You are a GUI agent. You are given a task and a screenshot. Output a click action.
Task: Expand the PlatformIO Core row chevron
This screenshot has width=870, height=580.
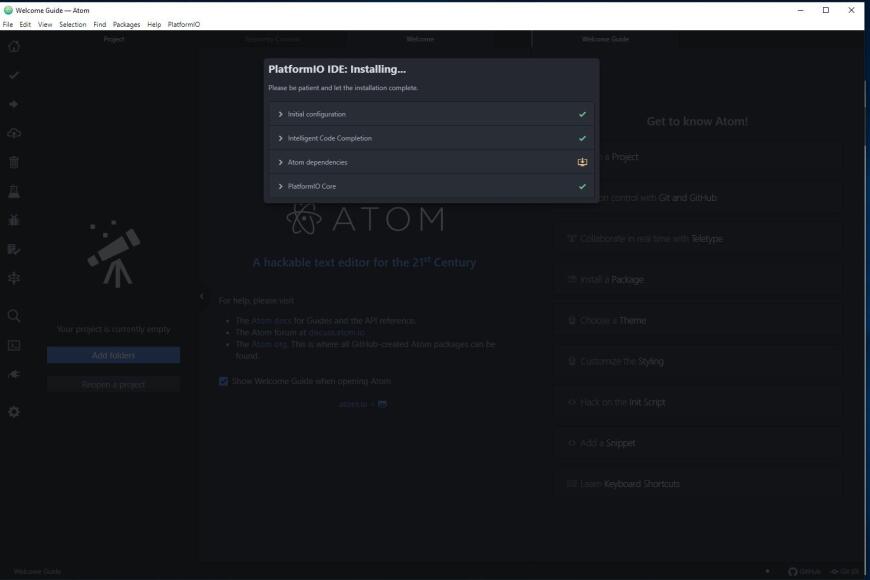(280, 186)
